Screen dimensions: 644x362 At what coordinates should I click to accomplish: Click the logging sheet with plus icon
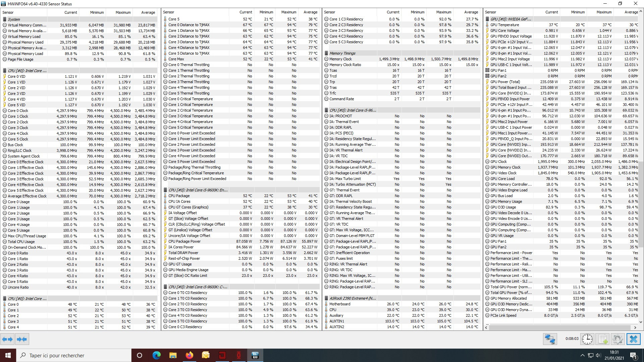tap(603, 339)
